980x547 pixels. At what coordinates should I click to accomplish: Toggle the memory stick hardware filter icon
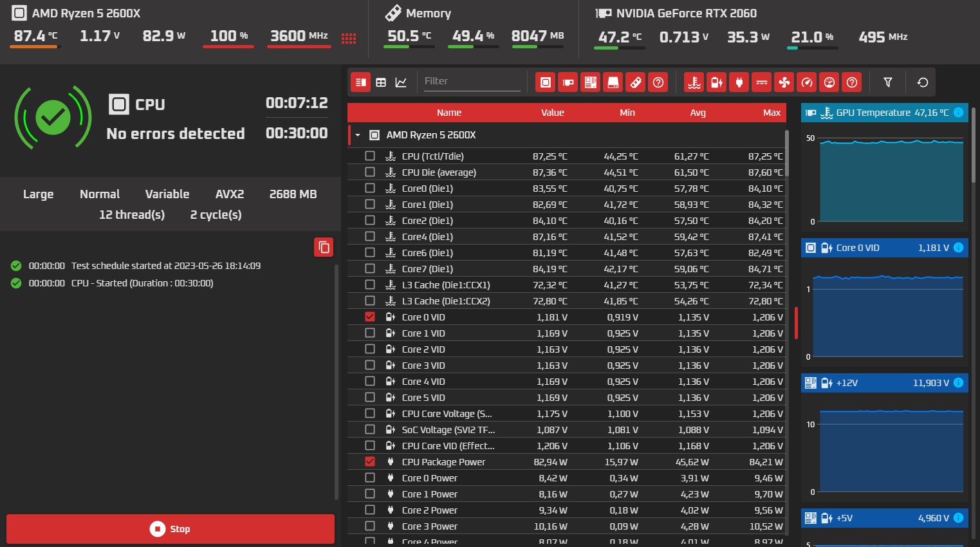point(636,82)
